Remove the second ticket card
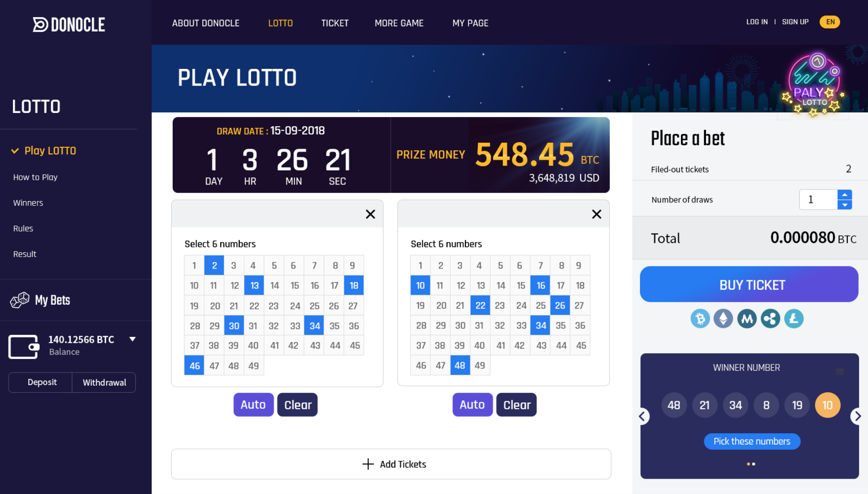Viewport: 868px width, 494px height. pyautogui.click(x=597, y=214)
